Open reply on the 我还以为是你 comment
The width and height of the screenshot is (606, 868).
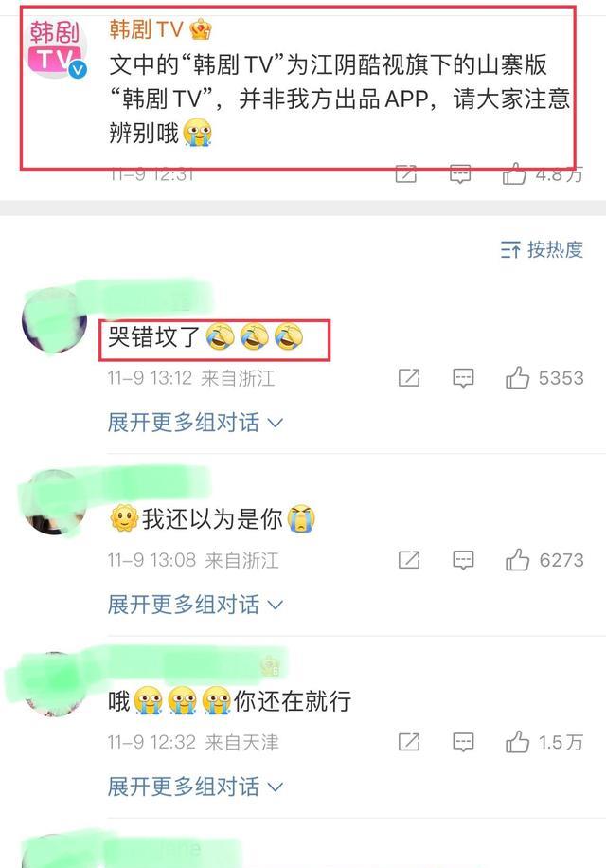pyautogui.click(x=463, y=560)
